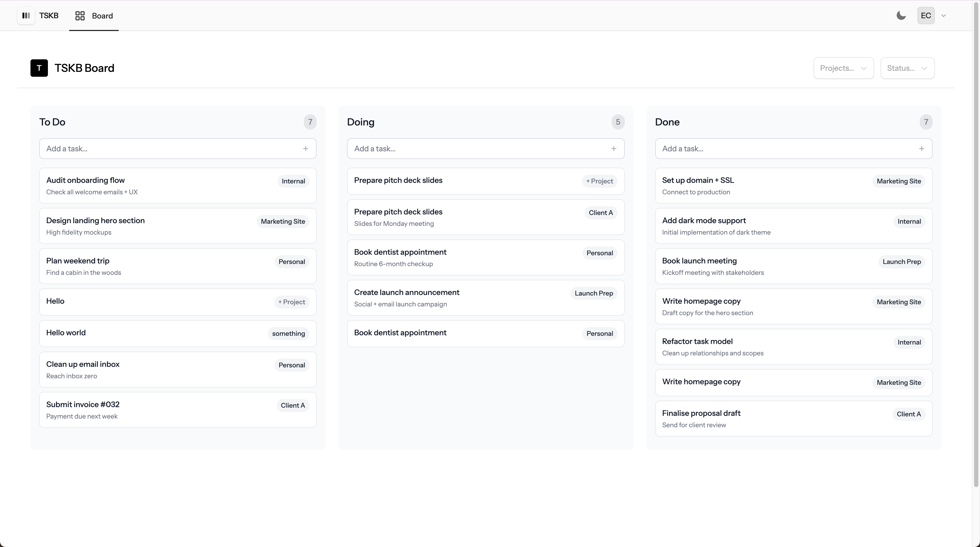This screenshot has height=547, width=980.
Task: Click Personal tag on Plan weekend trip
Action: pyautogui.click(x=291, y=262)
